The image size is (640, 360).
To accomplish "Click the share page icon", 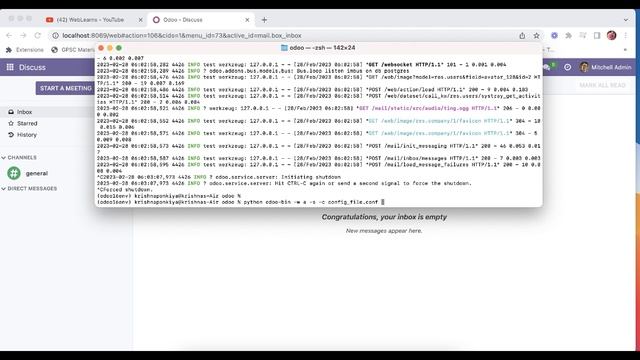I will [x=522, y=36].
